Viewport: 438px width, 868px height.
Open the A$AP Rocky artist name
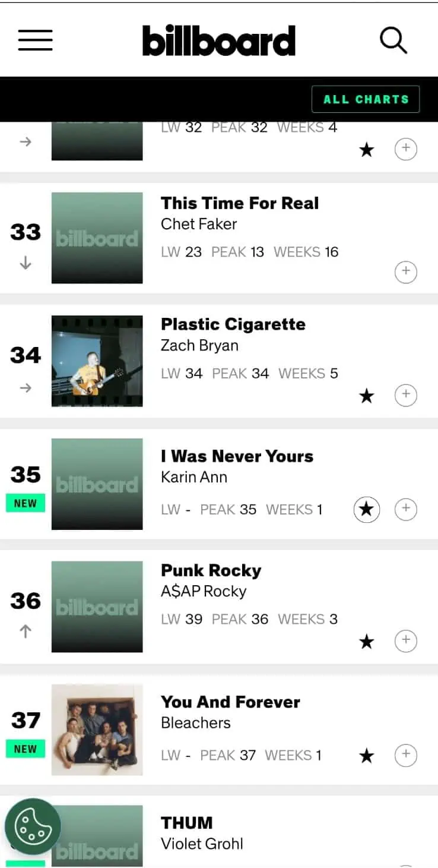tap(204, 591)
